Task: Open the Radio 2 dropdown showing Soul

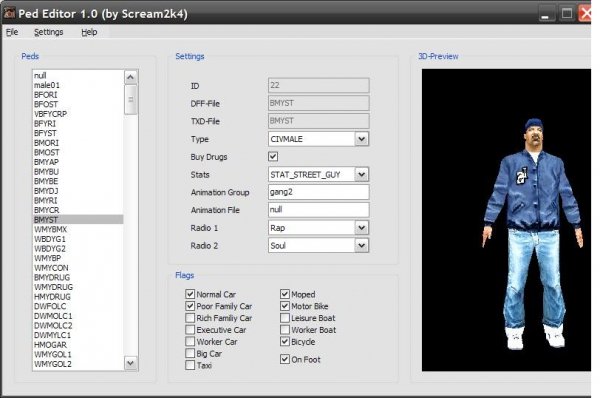Action: [362, 245]
